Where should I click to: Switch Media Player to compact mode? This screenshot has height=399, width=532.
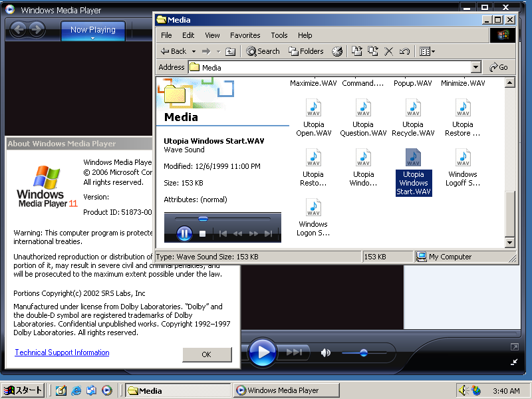coord(514,362)
